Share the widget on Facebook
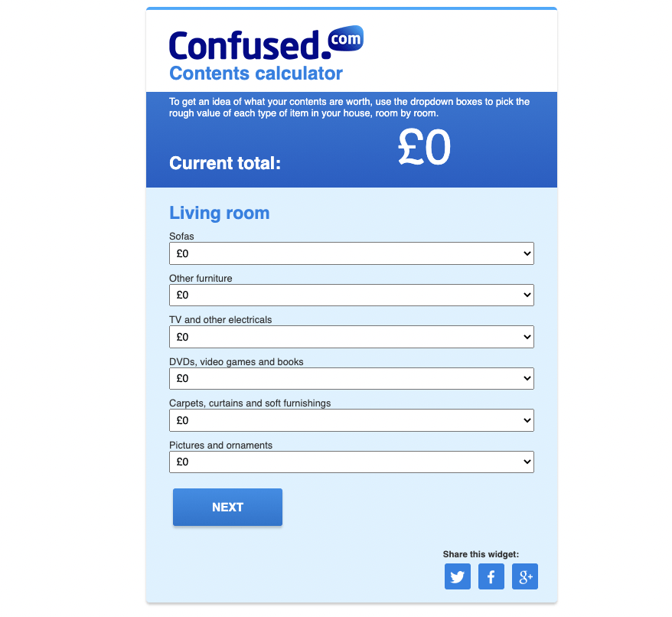The height and width of the screenshot is (617, 672). pyautogui.click(x=491, y=577)
